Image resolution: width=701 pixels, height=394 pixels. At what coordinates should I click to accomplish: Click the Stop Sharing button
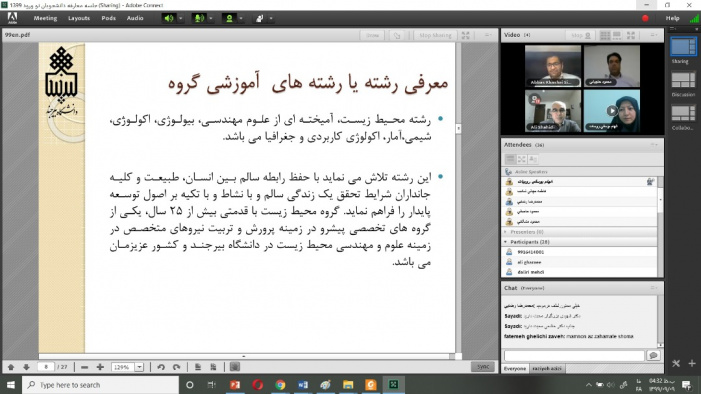(435, 35)
